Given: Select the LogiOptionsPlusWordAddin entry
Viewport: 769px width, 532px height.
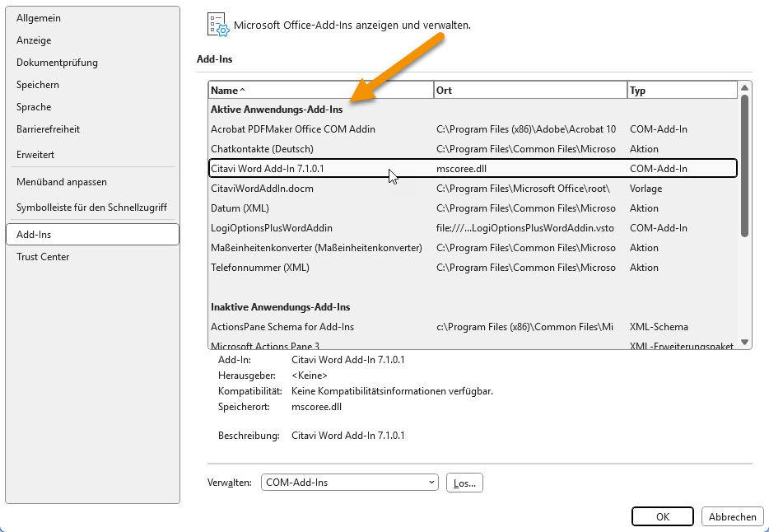Looking at the screenshot, I should [x=272, y=228].
